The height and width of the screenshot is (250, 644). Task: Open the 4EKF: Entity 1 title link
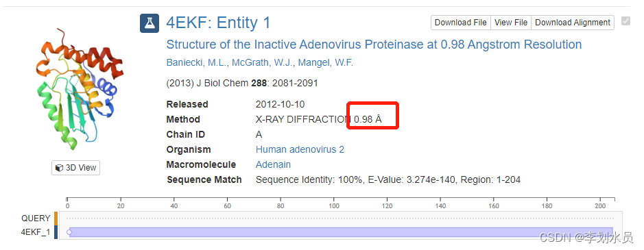(x=219, y=23)
